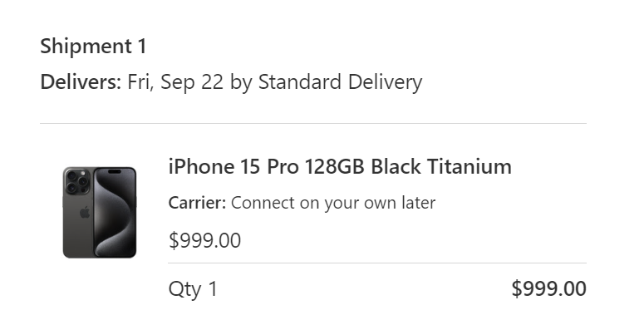Click the Fri, Sep 22 delivery date
This screenshot has width=644, height=310.
point(175,82)
